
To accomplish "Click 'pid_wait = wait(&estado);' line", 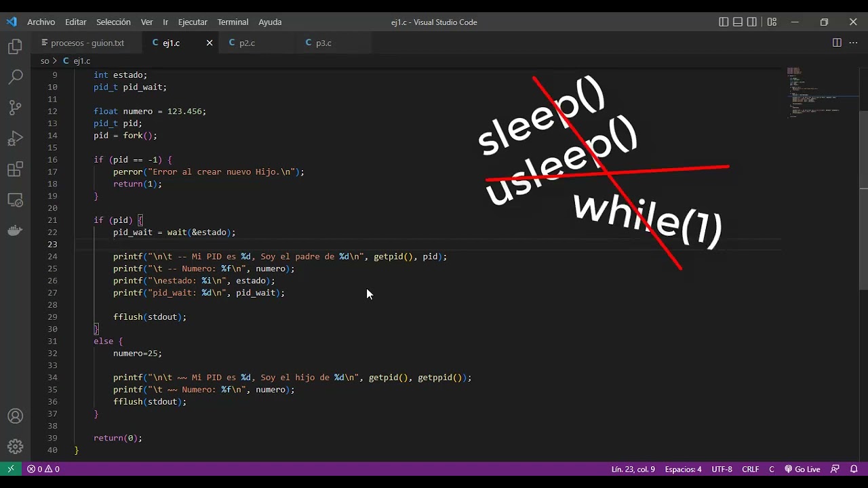I will tap(174, 232).
